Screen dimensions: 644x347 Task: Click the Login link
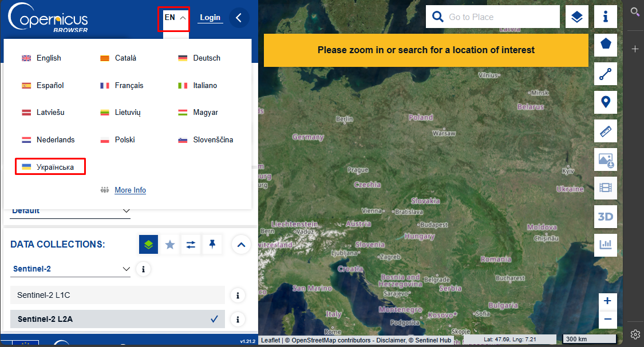[210, 18]
